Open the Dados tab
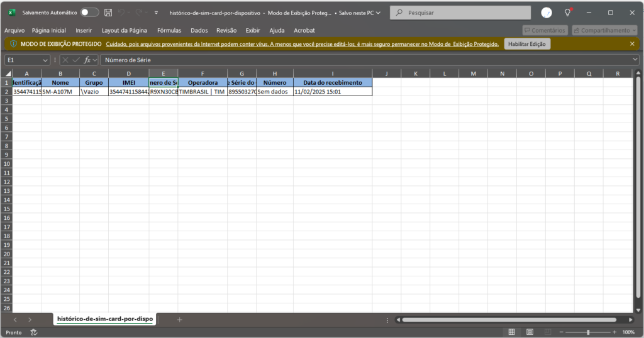 (199, 30)
